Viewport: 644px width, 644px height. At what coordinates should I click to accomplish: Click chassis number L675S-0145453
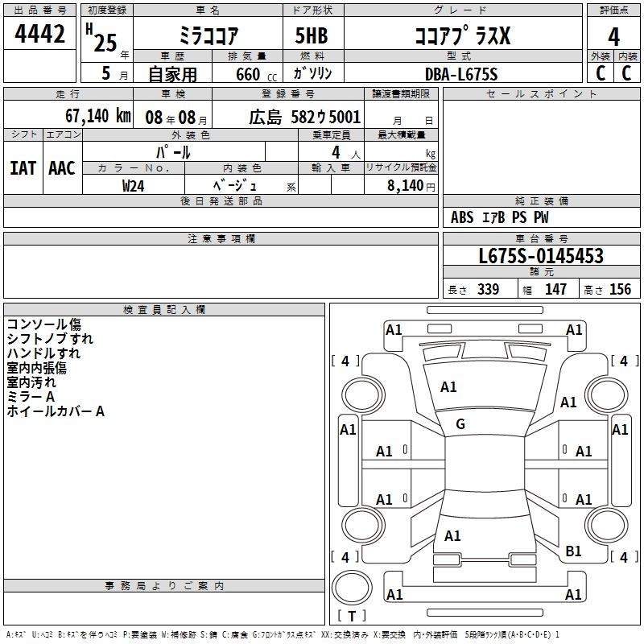[541, 256]
